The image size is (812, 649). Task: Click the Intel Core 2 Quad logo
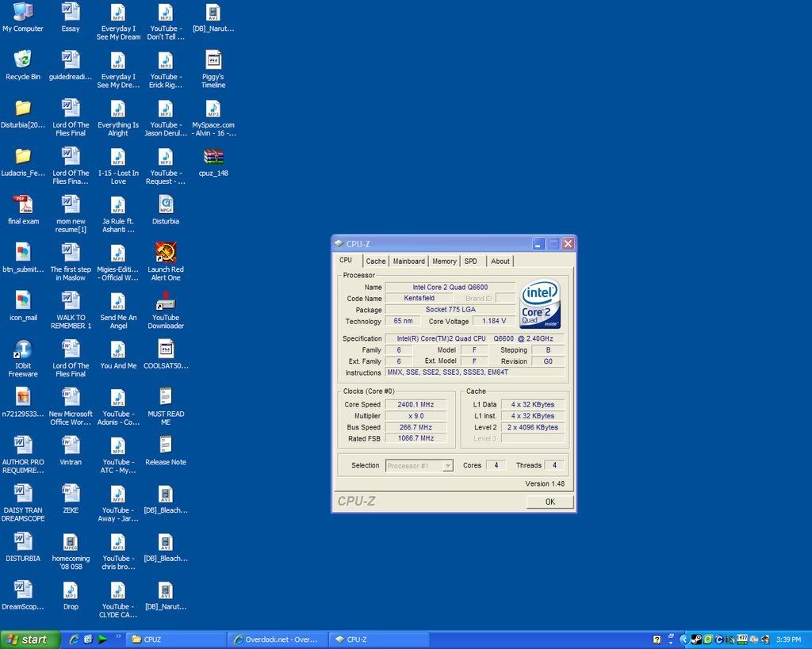click(x=540, y=304)
